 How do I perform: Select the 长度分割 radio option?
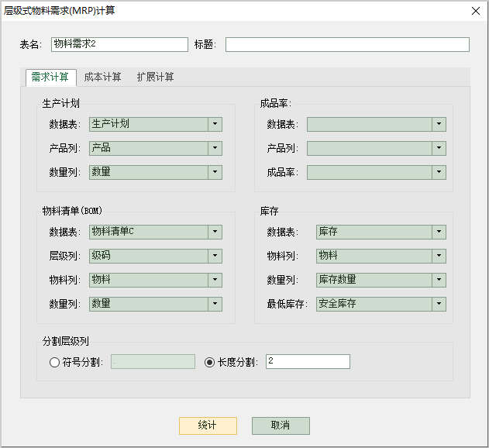[x=210, y=362]
